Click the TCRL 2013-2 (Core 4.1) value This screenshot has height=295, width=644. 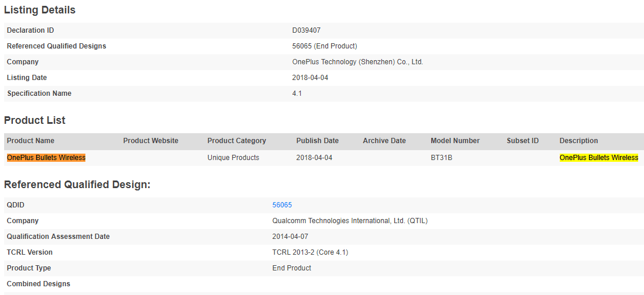(310, 252)
